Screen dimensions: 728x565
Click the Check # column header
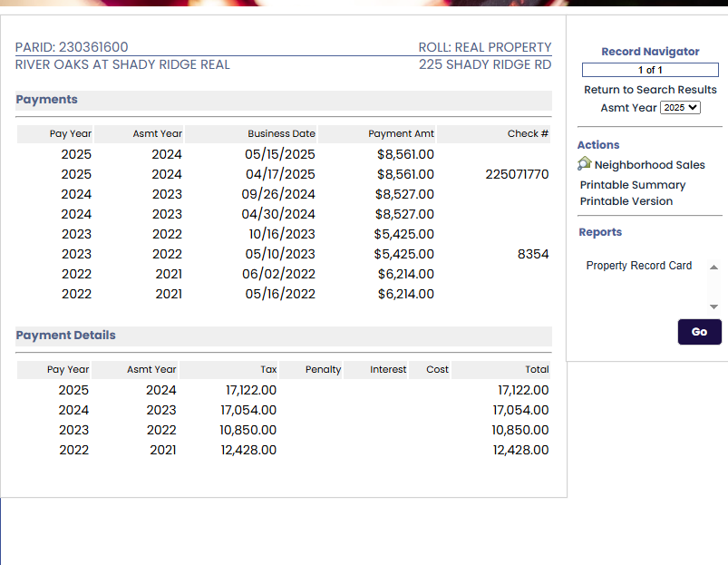(x=528, y=133)
